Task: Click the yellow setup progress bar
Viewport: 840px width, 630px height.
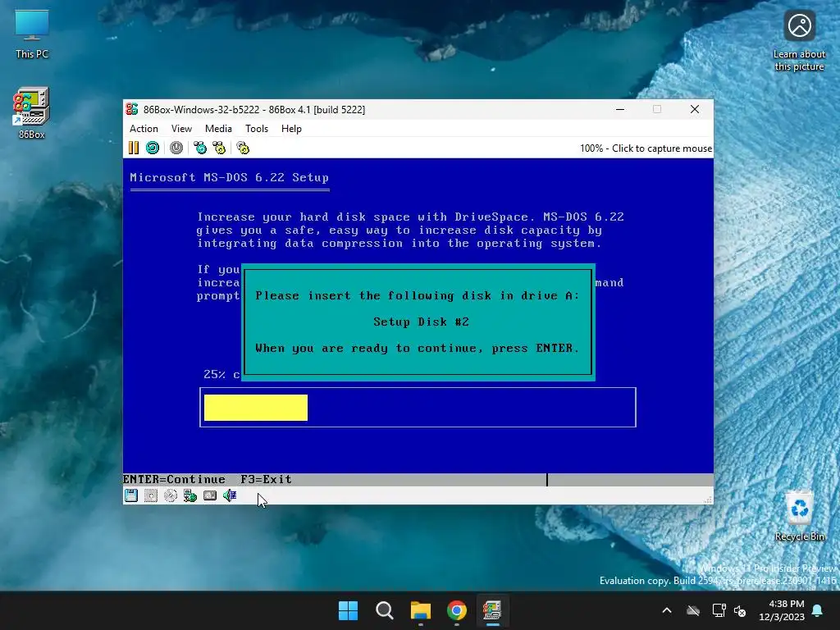Action: point(256,408)
